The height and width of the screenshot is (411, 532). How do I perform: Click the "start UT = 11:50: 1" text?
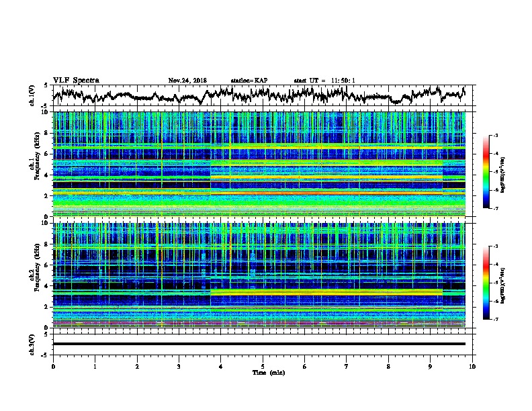click(x=324, y=81)
